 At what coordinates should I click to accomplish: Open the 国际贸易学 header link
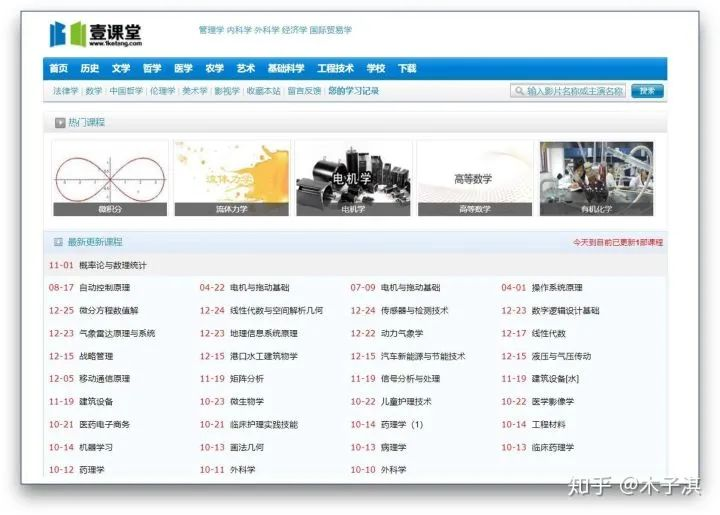coord(331,30)
